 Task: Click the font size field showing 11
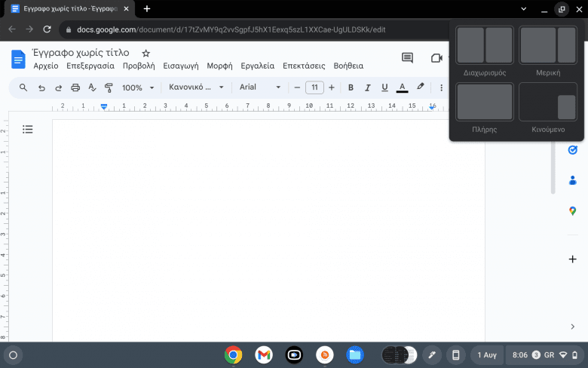point(314,87)
